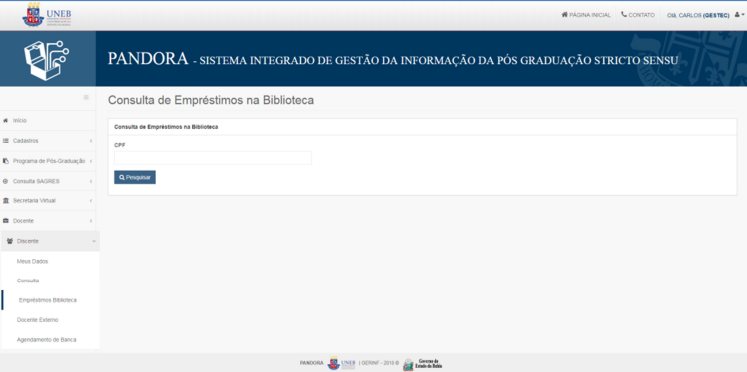
Task: Click the Pandora box logo
Action: tap(47, 59)
